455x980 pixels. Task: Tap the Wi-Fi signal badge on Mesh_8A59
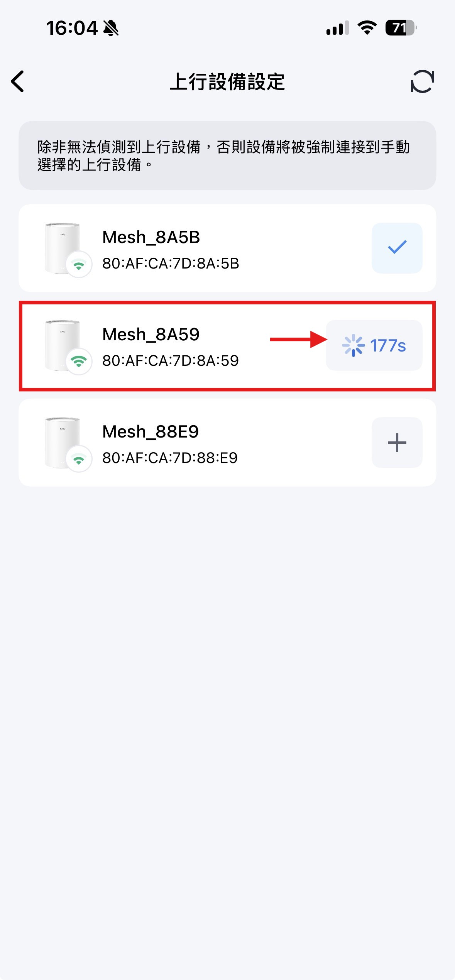coord(79,362)
